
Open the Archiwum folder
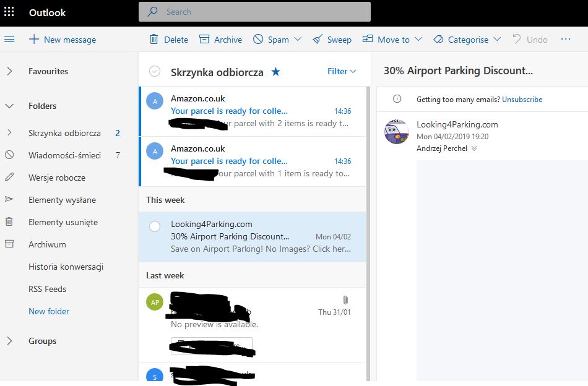tap(47, 244)
